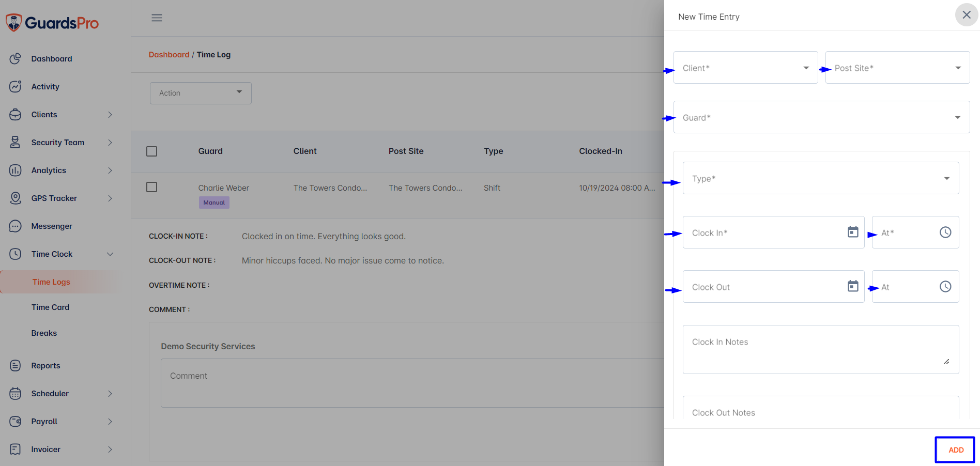This screenshot has height=466, width=980.
Task: Open the Client dropdown
Action: (x=745, y=68)
